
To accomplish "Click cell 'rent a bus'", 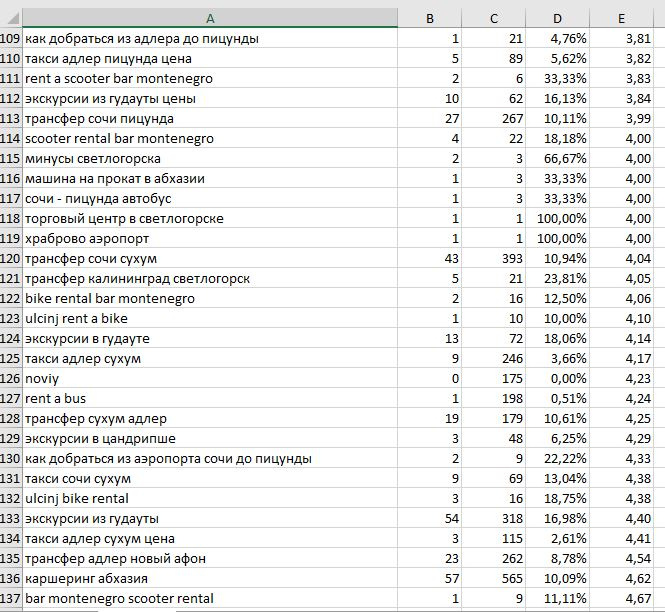I will [210, 399].
